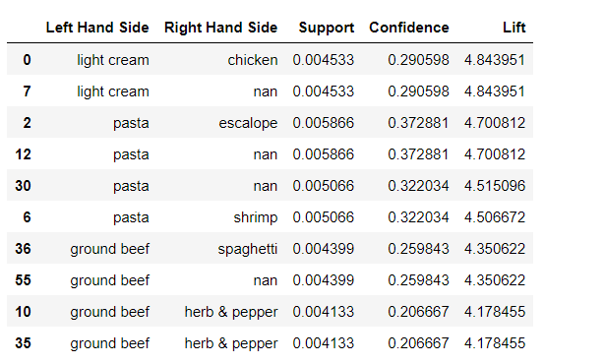Click the Lift column header
This screenshot has width=604, height=364.
pyautogui.click(x=514, y=28)
